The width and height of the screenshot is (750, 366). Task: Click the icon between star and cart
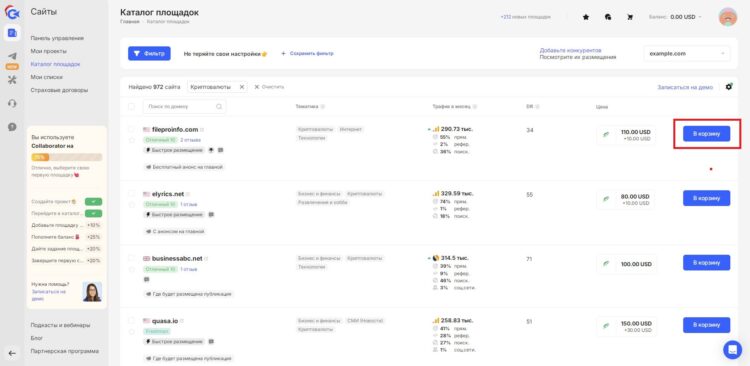tap(608, 17)
